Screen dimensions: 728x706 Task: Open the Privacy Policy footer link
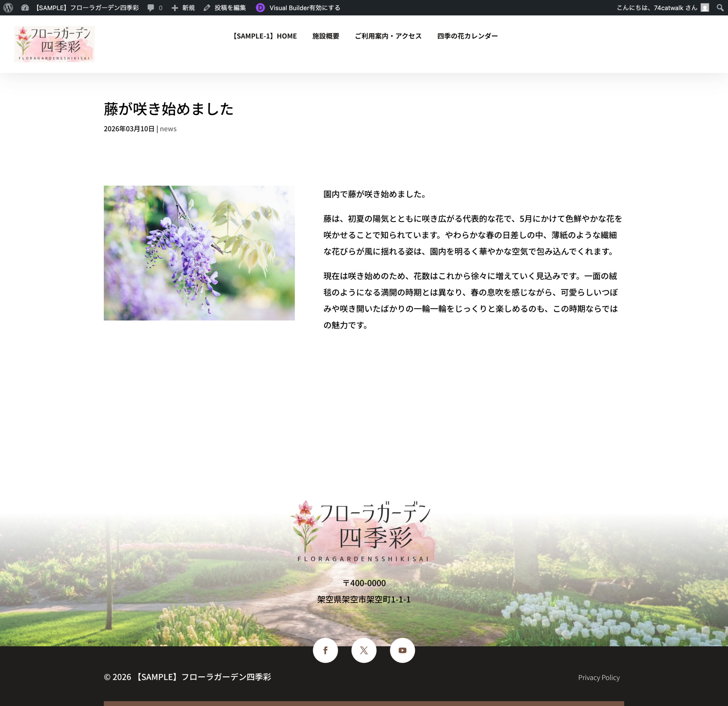tap(599, 677)
